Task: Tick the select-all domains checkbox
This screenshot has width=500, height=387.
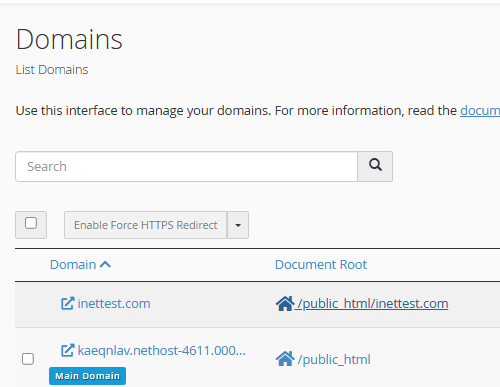Action: [x=31, y=223]
